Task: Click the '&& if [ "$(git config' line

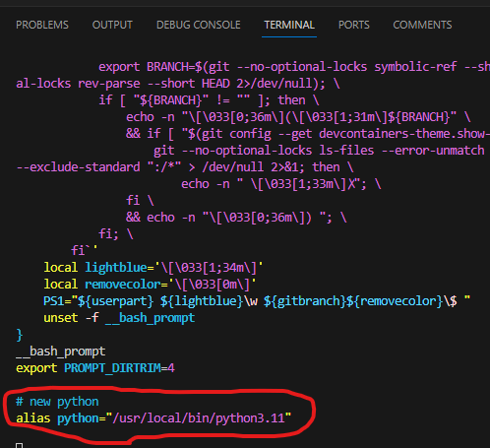Action: 308,134
